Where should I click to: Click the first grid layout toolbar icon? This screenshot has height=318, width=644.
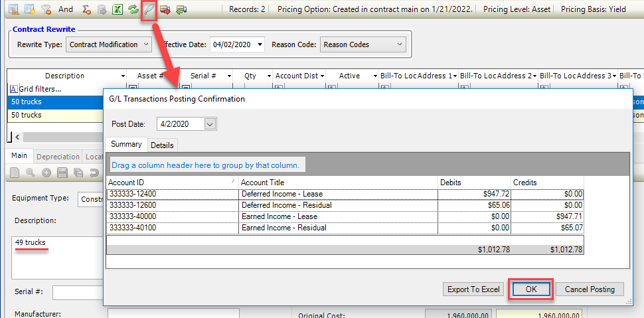(x=13, y=10)
